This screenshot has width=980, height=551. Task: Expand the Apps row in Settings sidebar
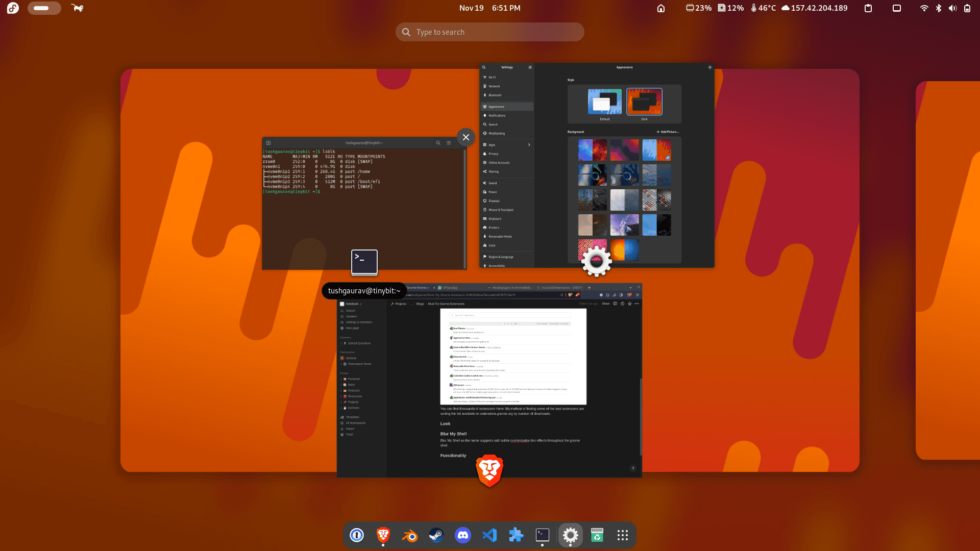(x=507, y=145)
